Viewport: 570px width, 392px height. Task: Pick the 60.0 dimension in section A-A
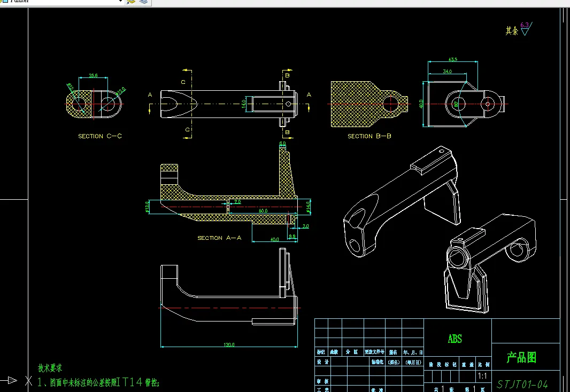click(x=263, y=211)
